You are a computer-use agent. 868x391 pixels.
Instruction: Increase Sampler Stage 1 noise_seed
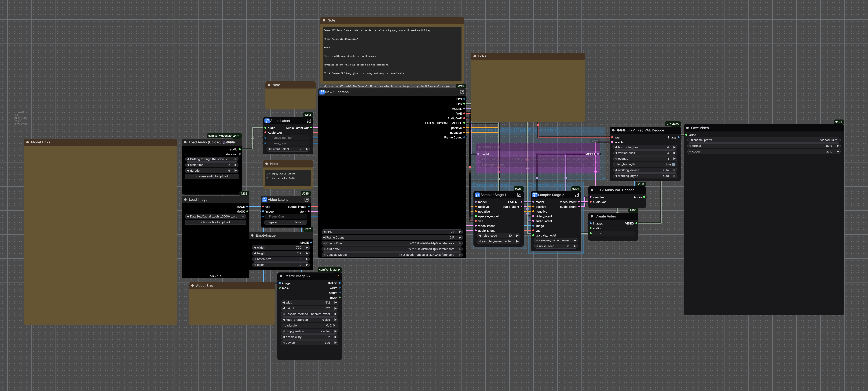(517, 236)
